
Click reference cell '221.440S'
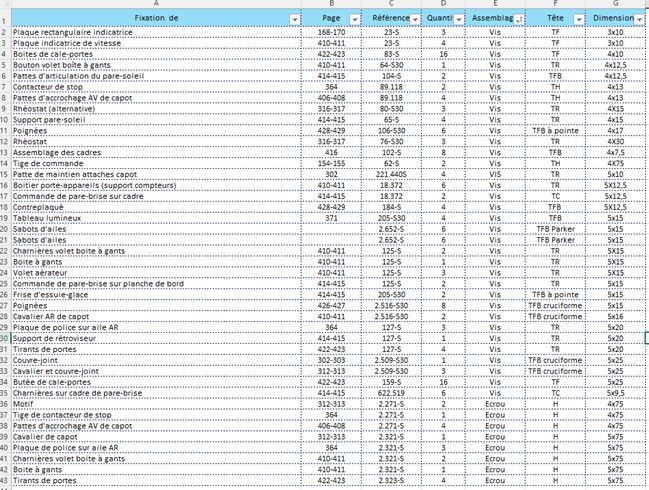coord(392,175)
